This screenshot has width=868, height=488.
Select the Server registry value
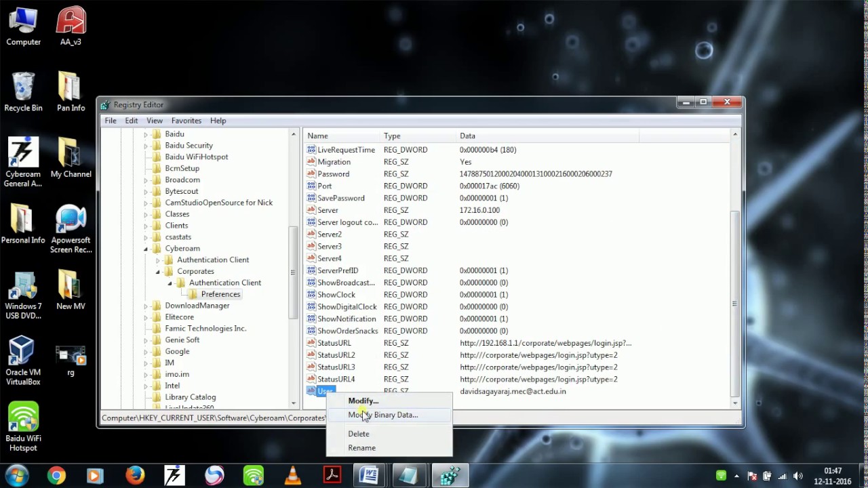pyautogui.click(x=328, y=210)
